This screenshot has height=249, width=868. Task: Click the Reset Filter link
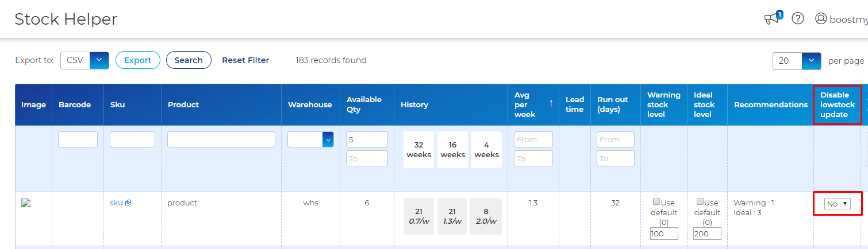point(245,60)
